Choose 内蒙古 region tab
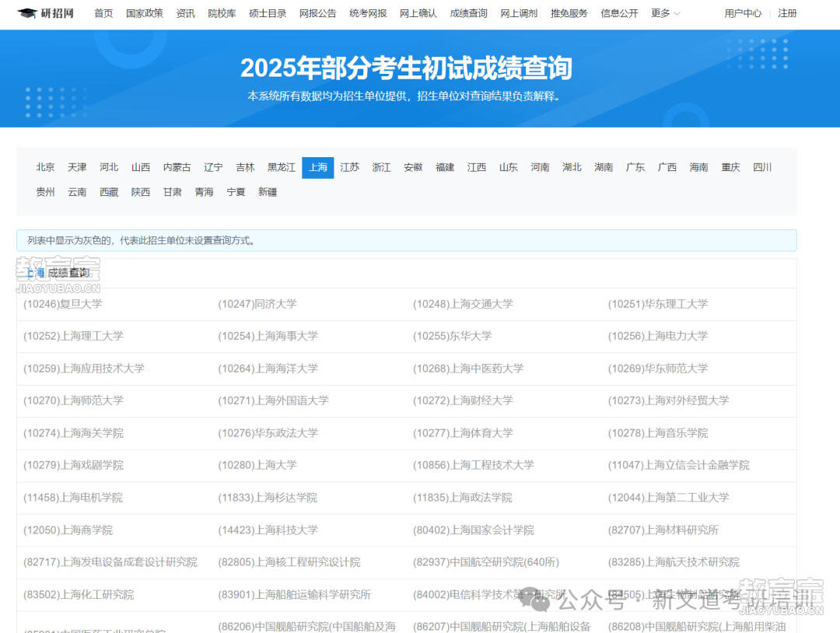The height and width of the screenshot is (633, 840). [177, 167]
